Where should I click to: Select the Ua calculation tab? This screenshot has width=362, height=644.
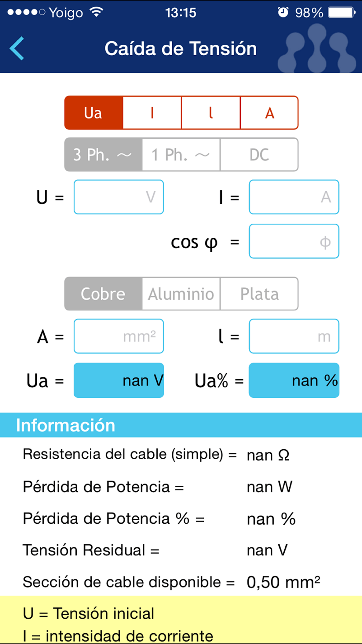pos(94,113)
